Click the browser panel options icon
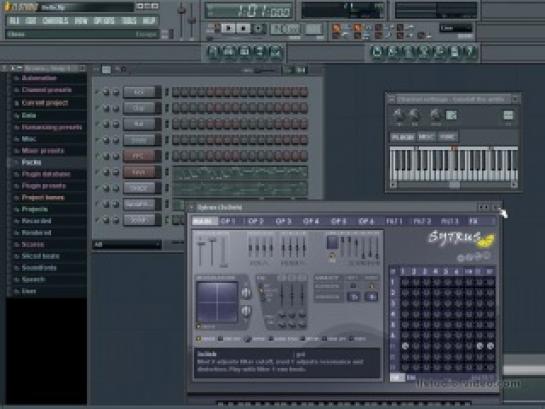Image resolution: width=545 pixels, height=409 pixels. click(x=5, y=68)
